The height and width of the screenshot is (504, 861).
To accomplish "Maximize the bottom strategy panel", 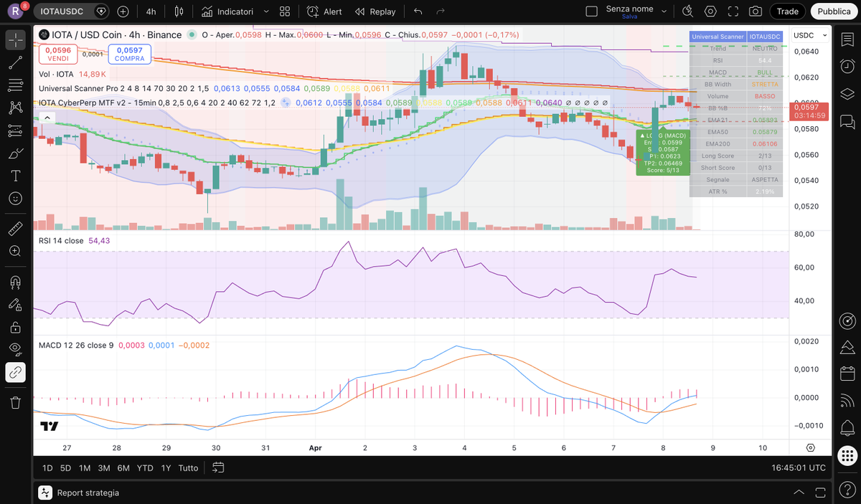I will tap(820, 493).
